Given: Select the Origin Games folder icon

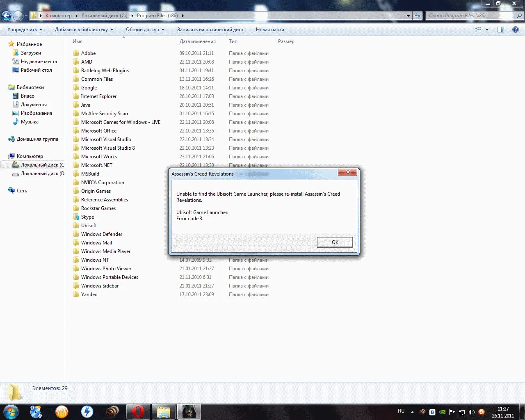Looking at the screenshot, I should (76, 191).
